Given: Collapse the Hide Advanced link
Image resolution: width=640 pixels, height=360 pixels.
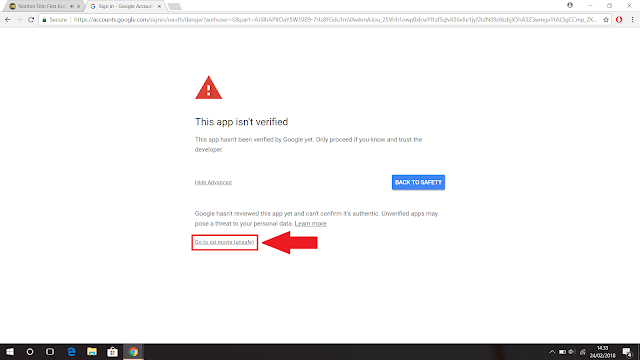Looking at the screenshot, I should pyautogui.click(x=213, y=182).
